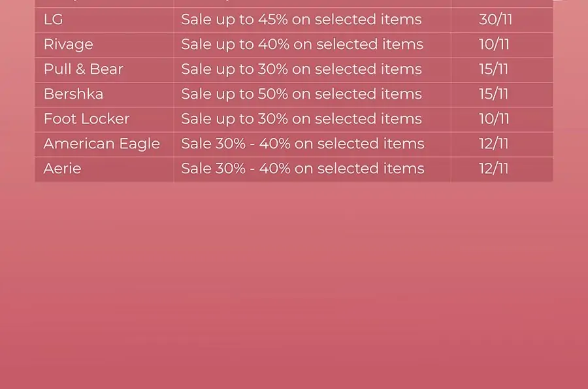
Task: Select the Bershka brand name
Action: 73,93
